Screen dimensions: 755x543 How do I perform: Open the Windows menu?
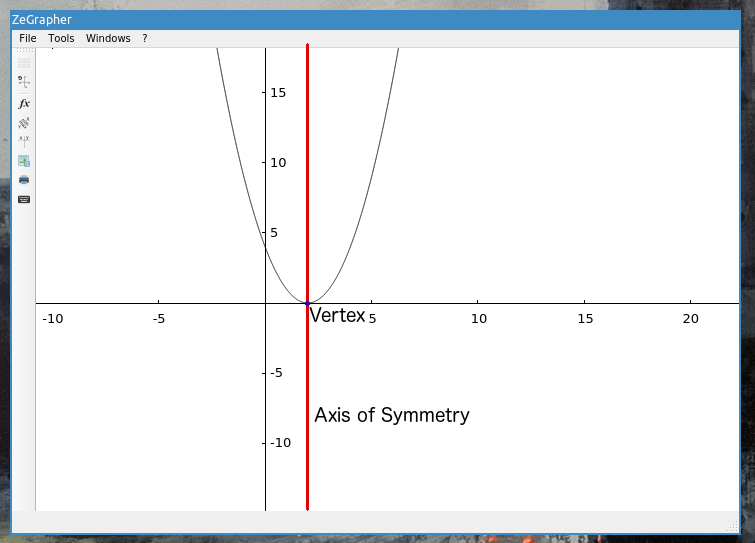108,39
